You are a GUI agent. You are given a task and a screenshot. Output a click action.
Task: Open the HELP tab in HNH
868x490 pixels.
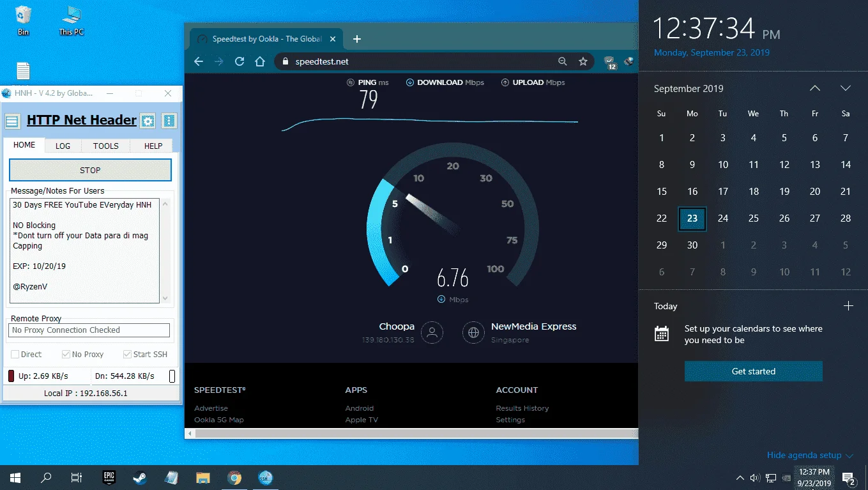(153, 146)
